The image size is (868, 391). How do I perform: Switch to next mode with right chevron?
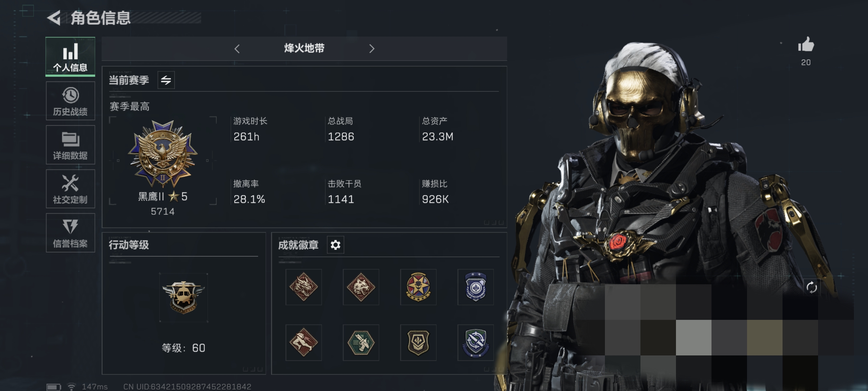pyautogui.click(x=371, y=49)
